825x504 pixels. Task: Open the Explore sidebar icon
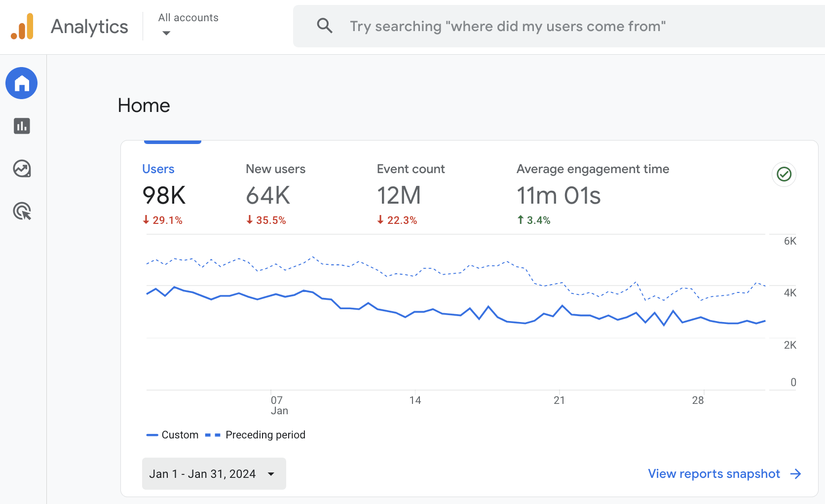point(22,169)
